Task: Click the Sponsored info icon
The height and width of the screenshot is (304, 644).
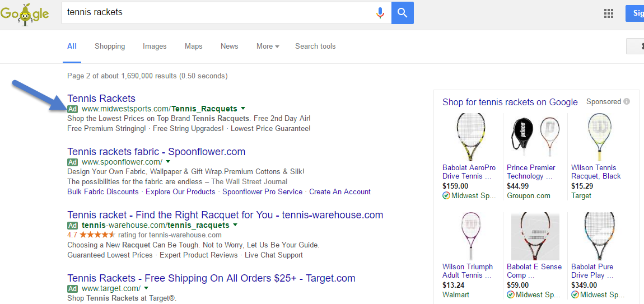Action: [x=626, y=101]
